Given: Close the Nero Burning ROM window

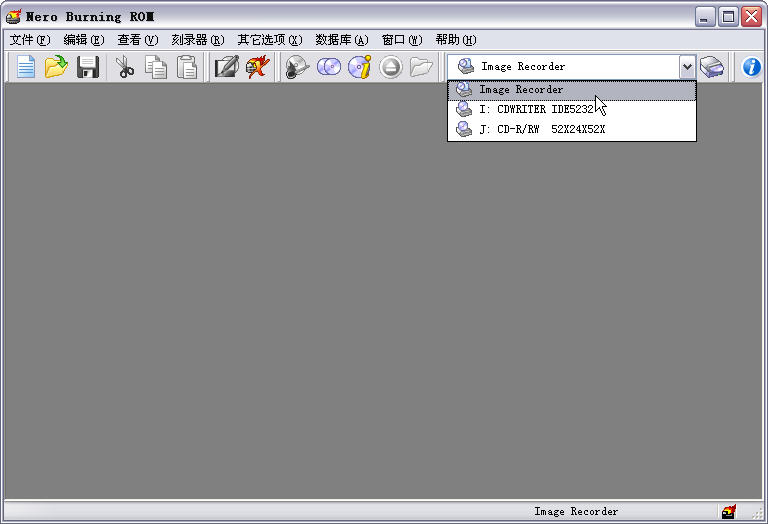Looking at the screenshot, I should click(751, 17).
